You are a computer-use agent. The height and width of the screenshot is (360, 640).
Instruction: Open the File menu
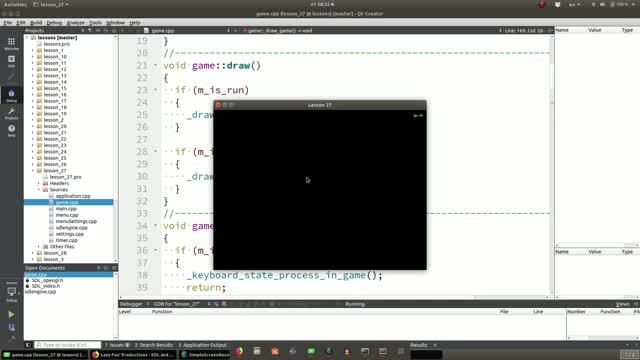point(8,22)
